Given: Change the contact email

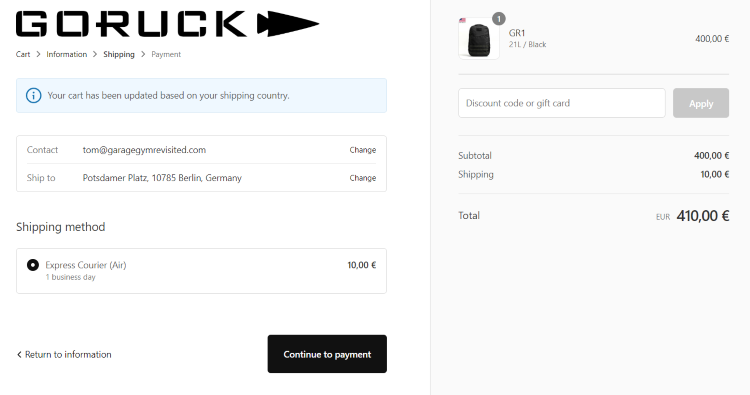Looking at the screenshot, I should (363, 150).
